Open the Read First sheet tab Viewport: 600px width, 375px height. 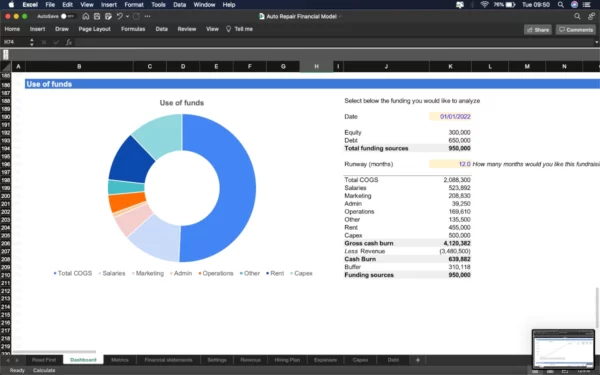point(44,360)
